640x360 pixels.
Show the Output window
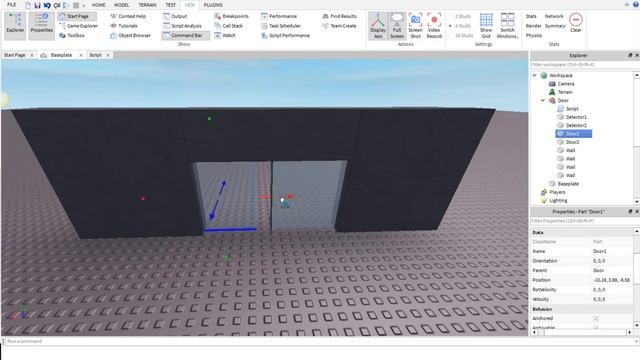click(x=175, y=16)
